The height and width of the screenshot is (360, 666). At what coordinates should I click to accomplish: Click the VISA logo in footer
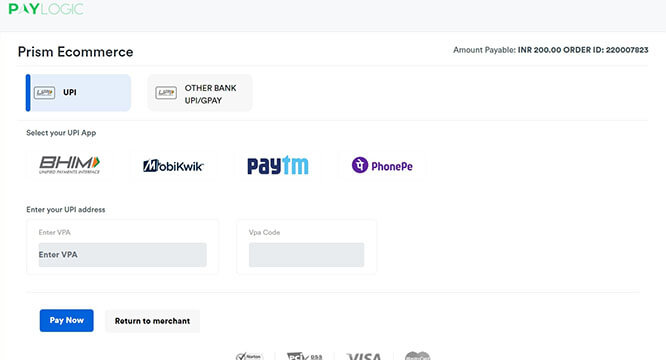[364, 357]
